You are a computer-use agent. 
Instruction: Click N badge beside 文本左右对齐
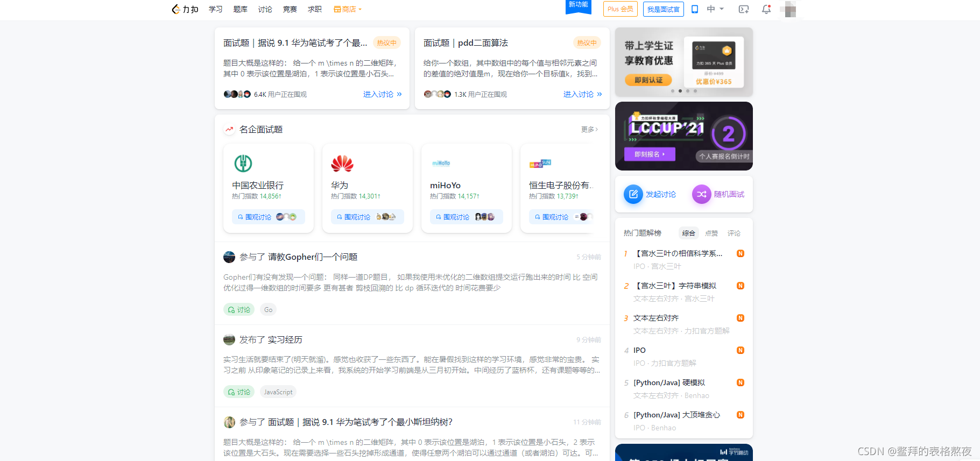[x=741, y=318]
